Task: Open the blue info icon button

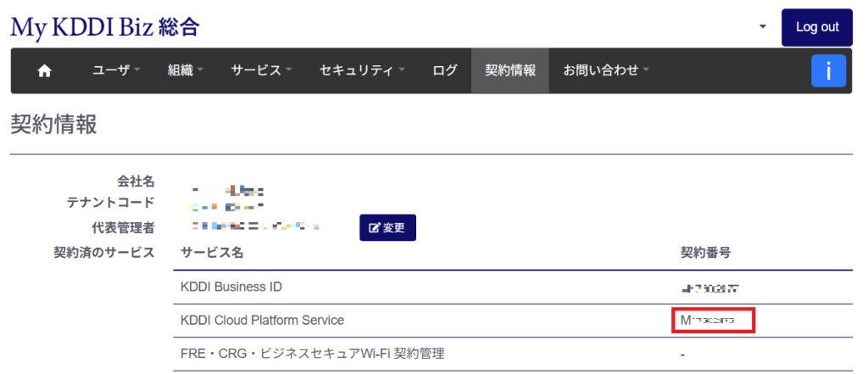Action: pos(829,71)
